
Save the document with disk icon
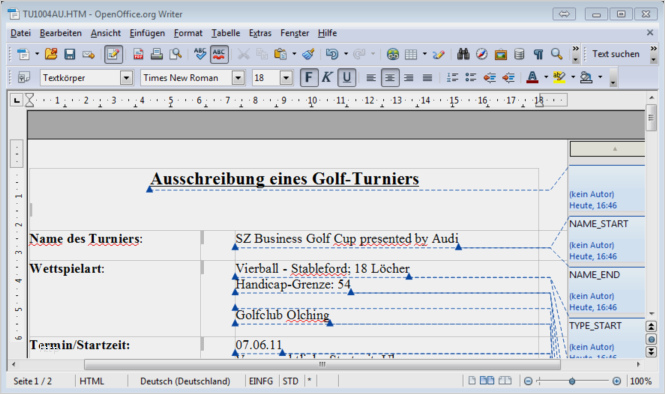(70, 54)
